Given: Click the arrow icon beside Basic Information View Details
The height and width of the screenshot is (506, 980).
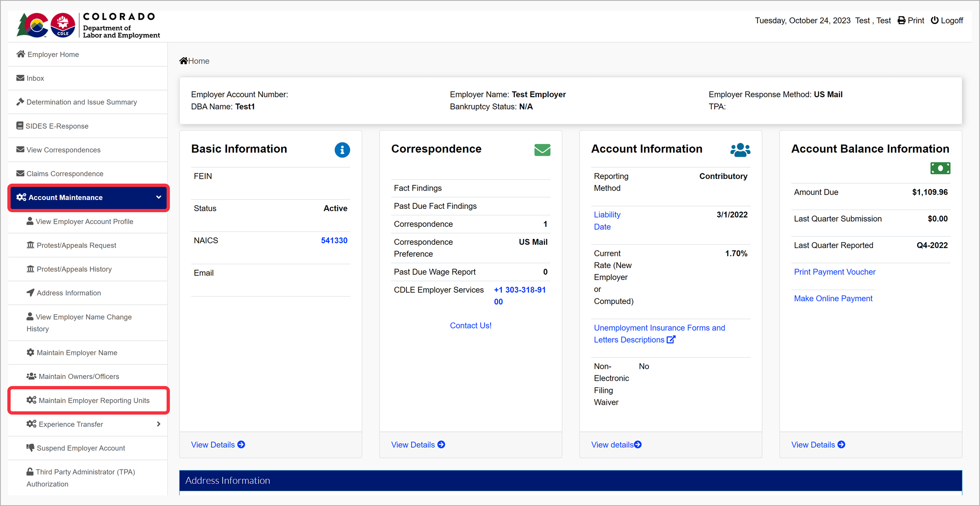Looking at the screenshot, I should [241, 444].
